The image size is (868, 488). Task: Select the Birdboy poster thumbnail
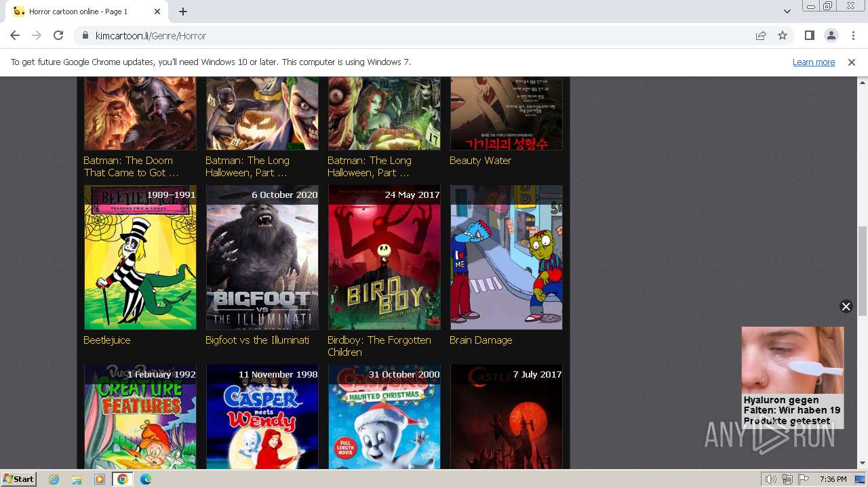coord(384,258)
